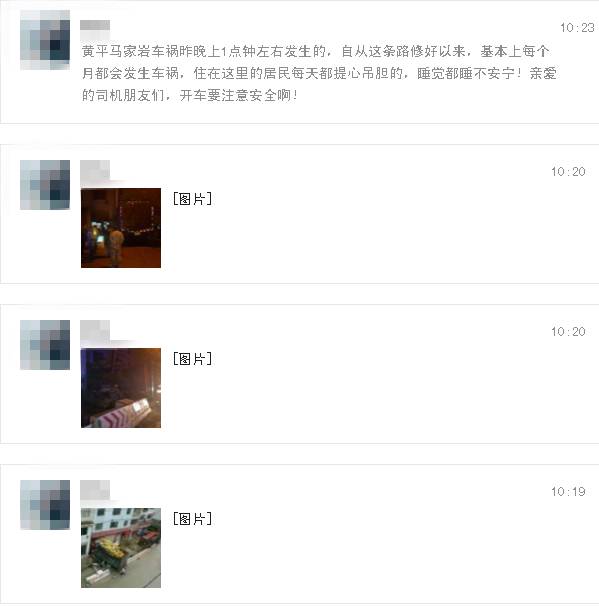This screenshot has width=599, height=606.
Task: Open photo of striped road barrier at night
Action: pyautogui.click(x=121, y=388)
